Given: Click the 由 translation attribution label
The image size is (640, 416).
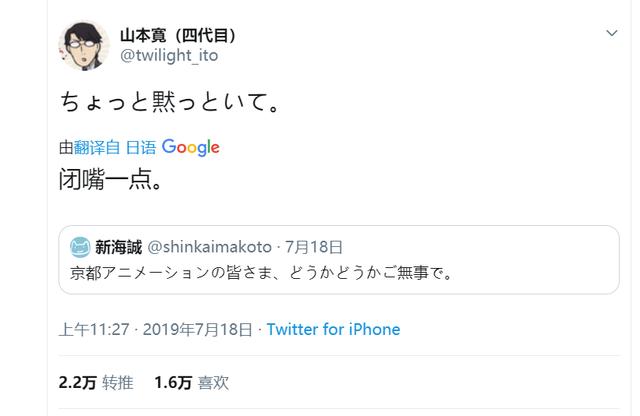Looking at the screenshot, I should pos(66,147).
